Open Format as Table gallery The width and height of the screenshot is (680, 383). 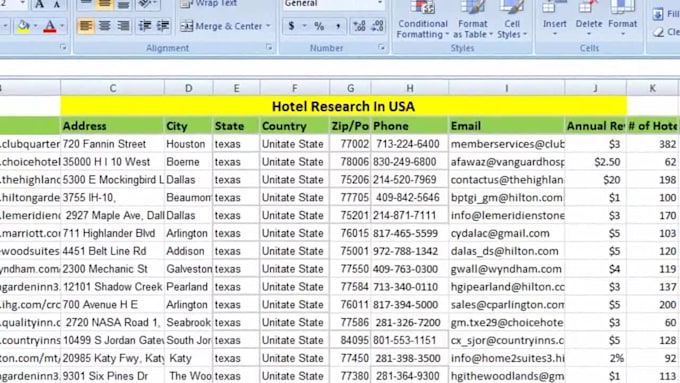(473, 20)
